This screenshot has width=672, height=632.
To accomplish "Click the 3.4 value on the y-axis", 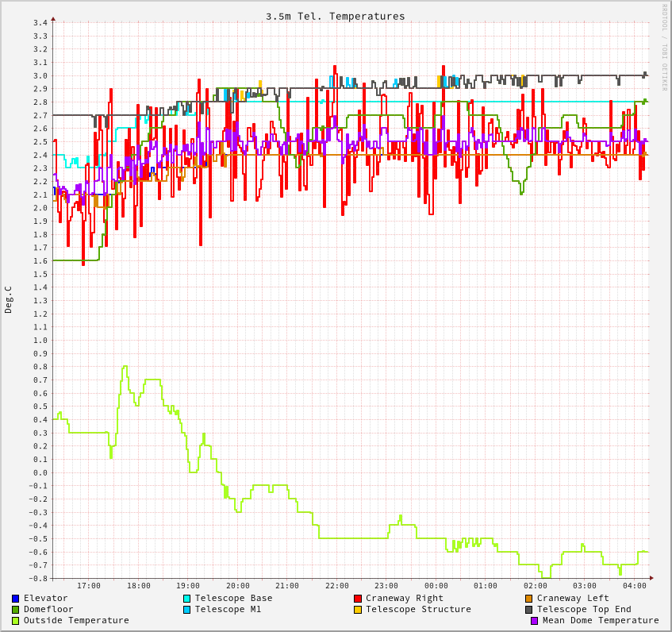I will (40, 23).
